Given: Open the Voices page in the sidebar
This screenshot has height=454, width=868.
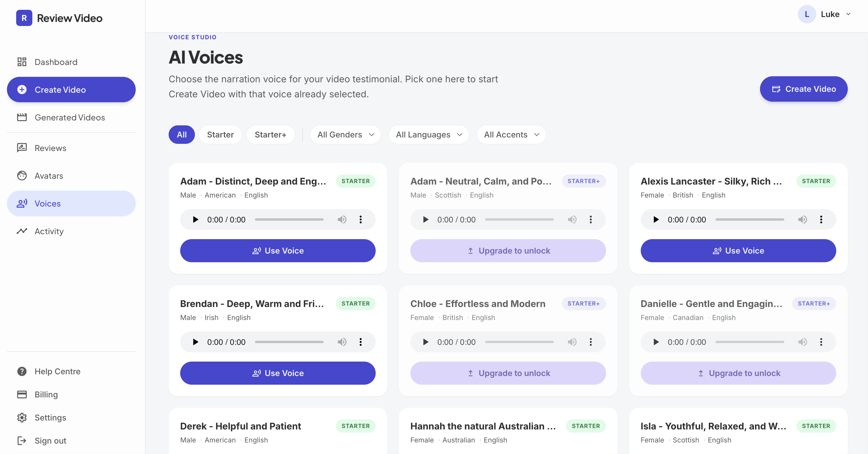Looking at the screenshot, I should tap(71, 204).
